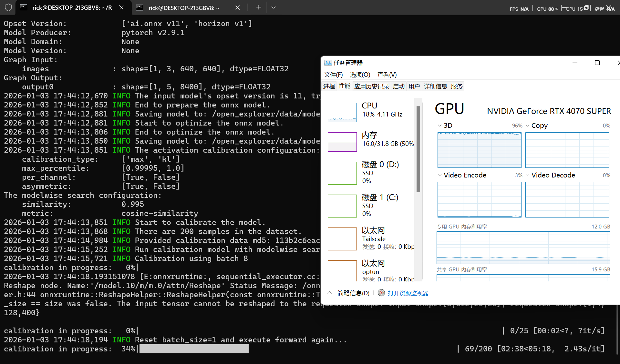
Task: Open the Video Encode engine dropdown
Action: point(439,175)
